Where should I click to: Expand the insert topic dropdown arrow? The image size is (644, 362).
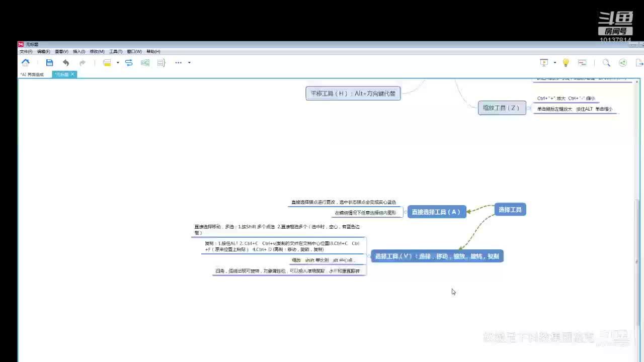point(118,63)
